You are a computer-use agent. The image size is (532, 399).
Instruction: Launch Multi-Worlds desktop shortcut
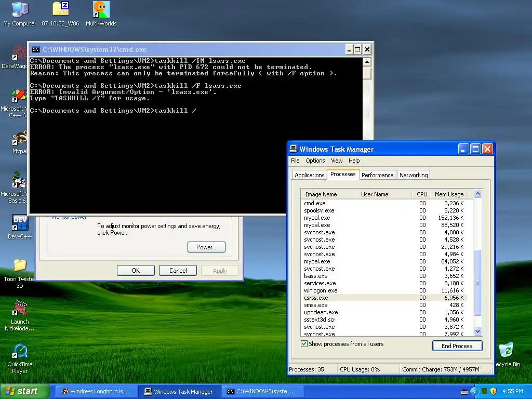click(x=101, y=14)
